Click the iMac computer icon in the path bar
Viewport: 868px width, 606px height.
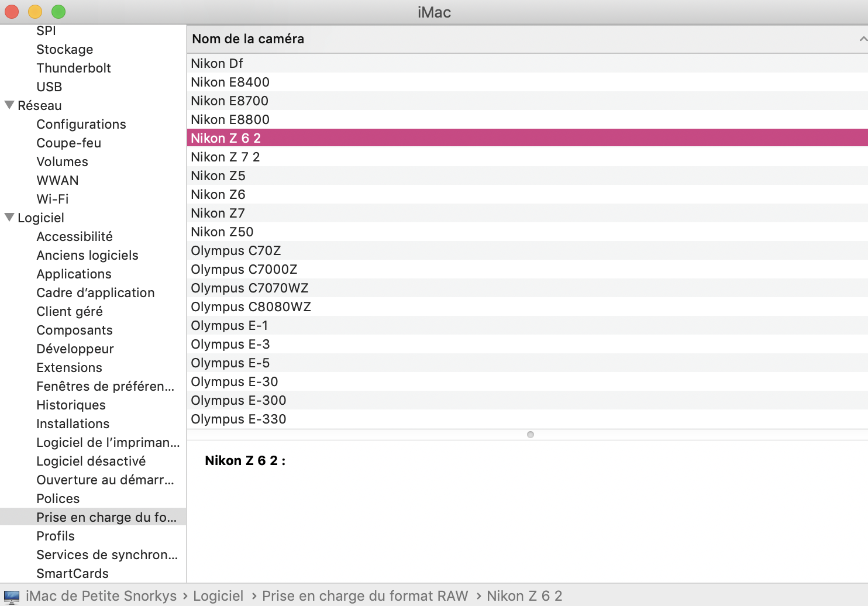pos(12,596)
